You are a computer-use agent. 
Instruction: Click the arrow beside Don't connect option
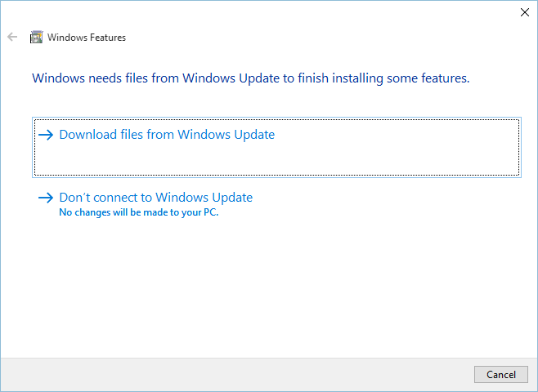pyautogui.click(x=46, y=198)
